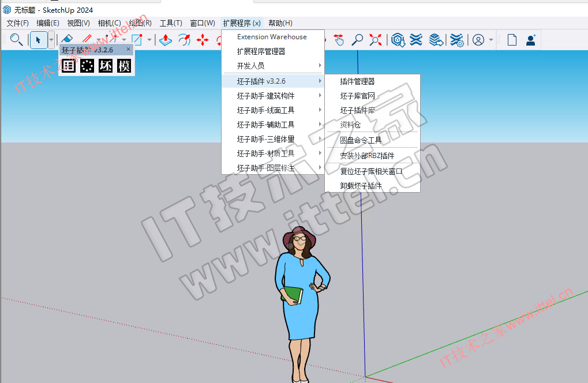Click the dotted circle icon in 坯子插件 toolbar
The height and width of the screenshot is (383, 588).
tap(87, 66)
